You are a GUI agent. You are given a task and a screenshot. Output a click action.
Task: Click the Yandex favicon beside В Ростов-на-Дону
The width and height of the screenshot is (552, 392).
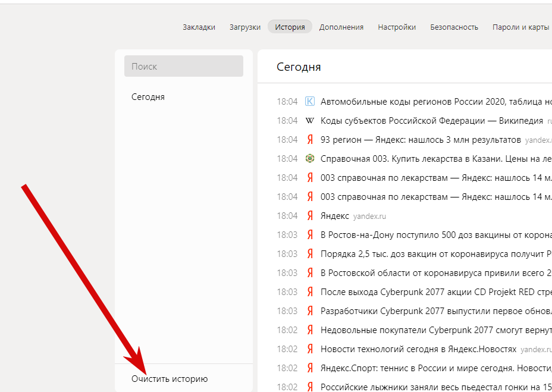pos(310,235)
